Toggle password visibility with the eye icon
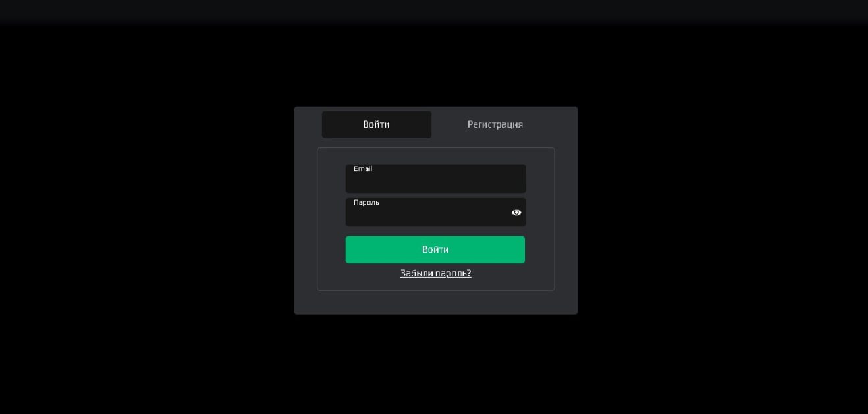Image resolution: width=868 pixels, height=414 pixels. pos(516,213)
